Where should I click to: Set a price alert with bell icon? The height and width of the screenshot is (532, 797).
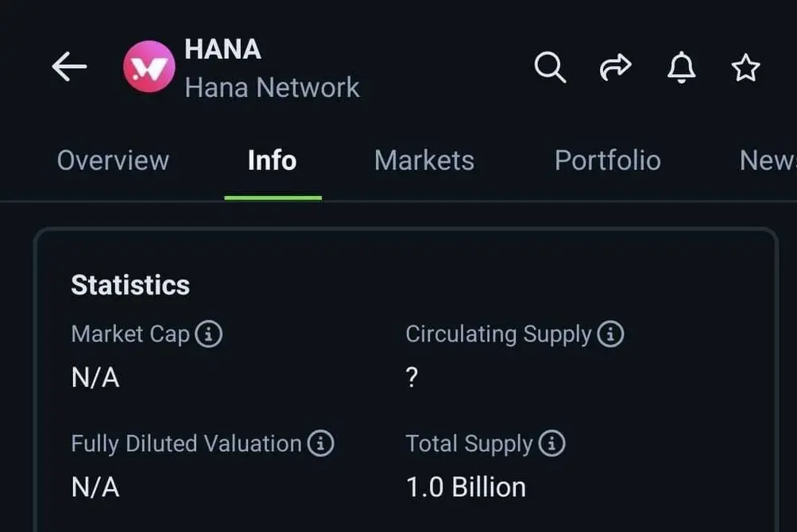tap(681, 67)
